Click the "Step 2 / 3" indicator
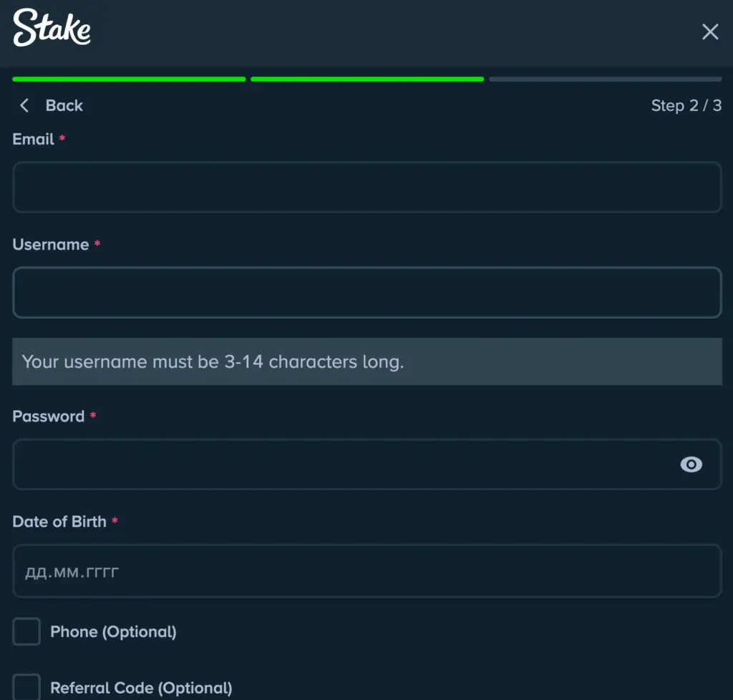733x700 pixels. (x=686, y=106)
